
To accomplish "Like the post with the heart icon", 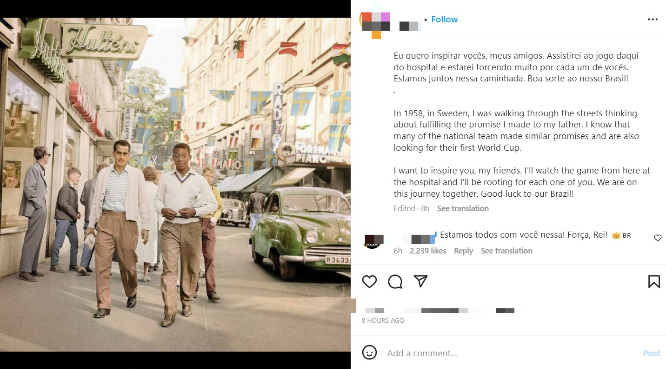I will click(x=370, y=281).
